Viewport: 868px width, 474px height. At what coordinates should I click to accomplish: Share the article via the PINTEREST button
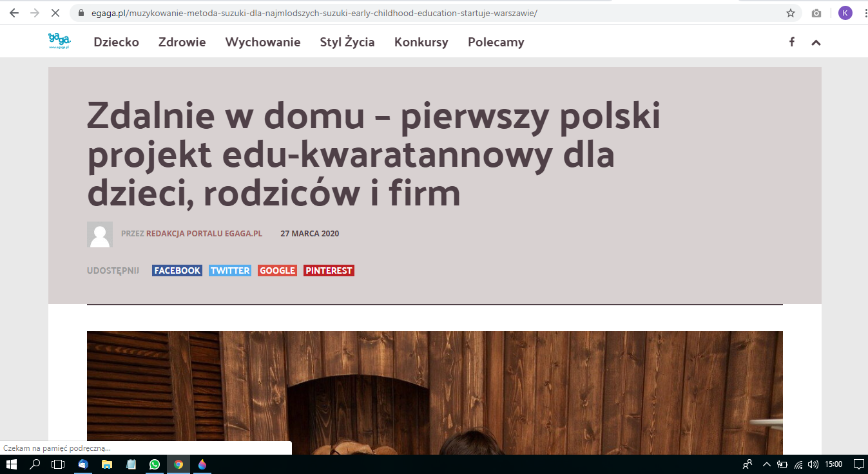point(329,270)
